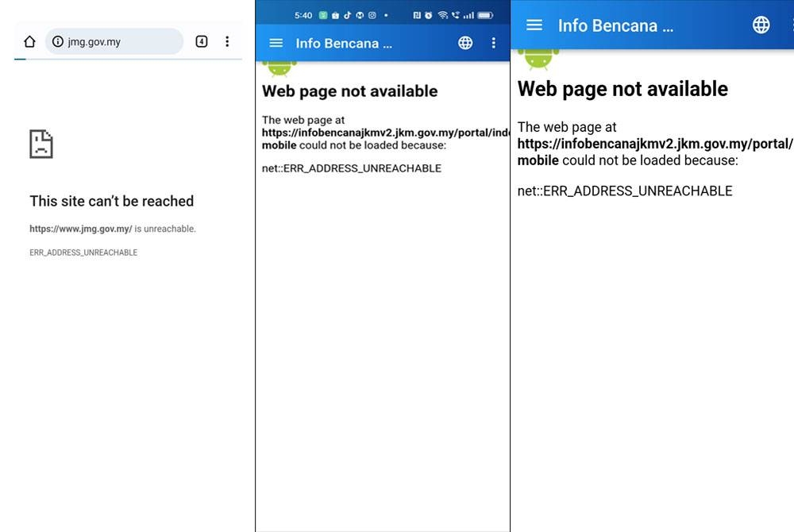Tap the globe icon in middle app bar
Viewport: 794px width, 532px height.
point(465,43)
